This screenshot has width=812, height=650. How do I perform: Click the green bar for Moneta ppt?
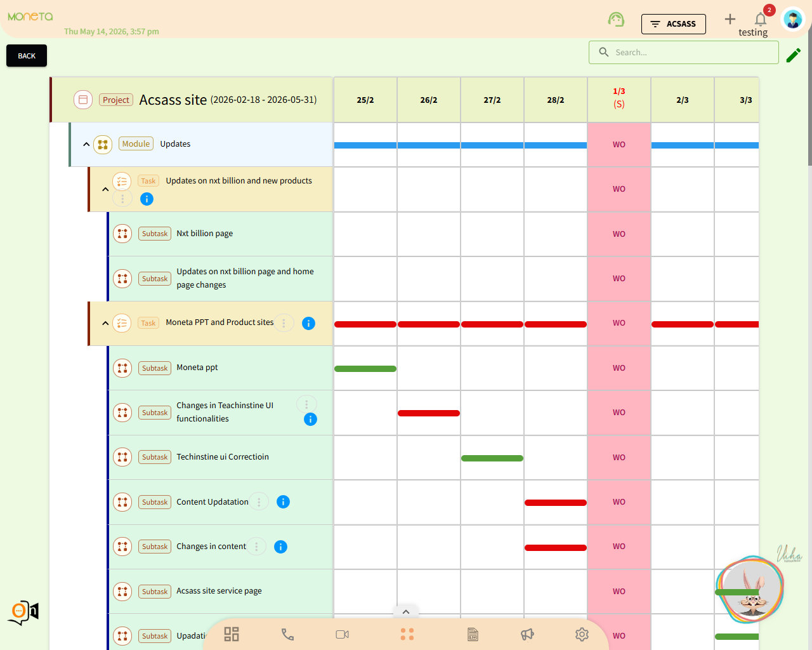[365, 369]
